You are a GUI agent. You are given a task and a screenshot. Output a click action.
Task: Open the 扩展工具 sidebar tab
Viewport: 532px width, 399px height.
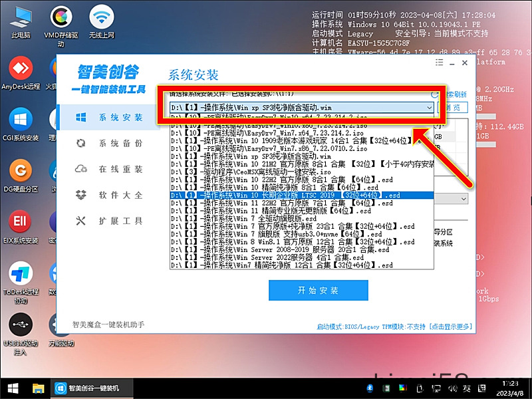(108, 221)
